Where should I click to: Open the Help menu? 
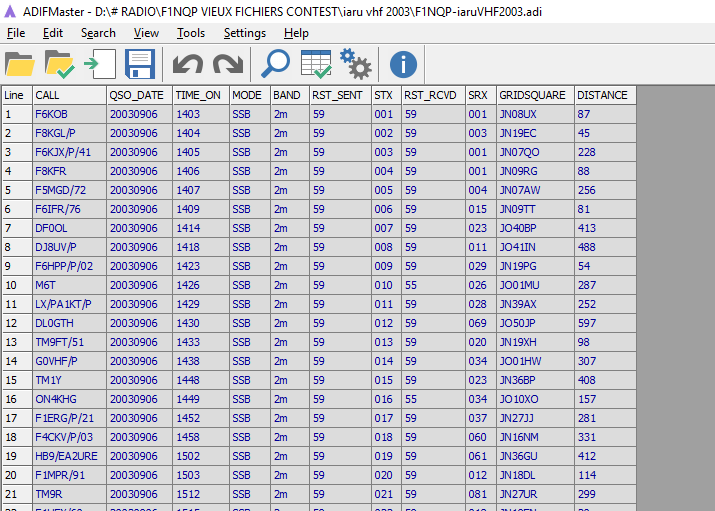pos(296,33)
